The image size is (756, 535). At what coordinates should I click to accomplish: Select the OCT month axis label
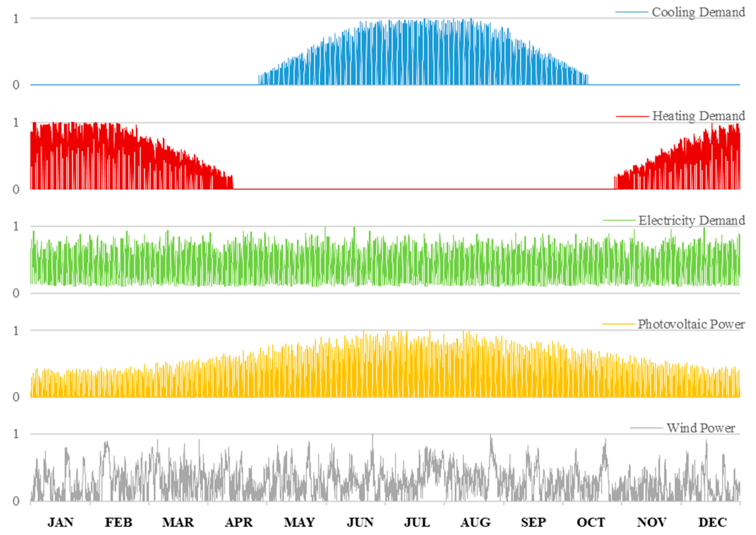(x=591, y=523)
